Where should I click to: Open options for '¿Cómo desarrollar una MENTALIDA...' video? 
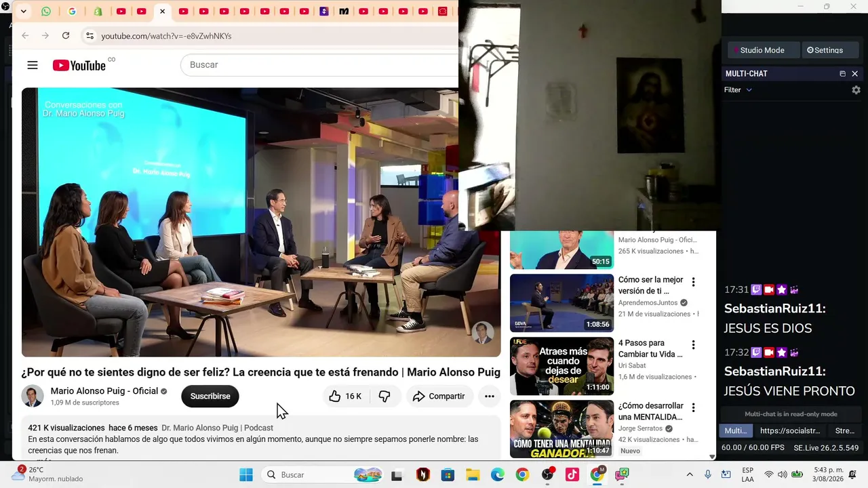(693, 408)
